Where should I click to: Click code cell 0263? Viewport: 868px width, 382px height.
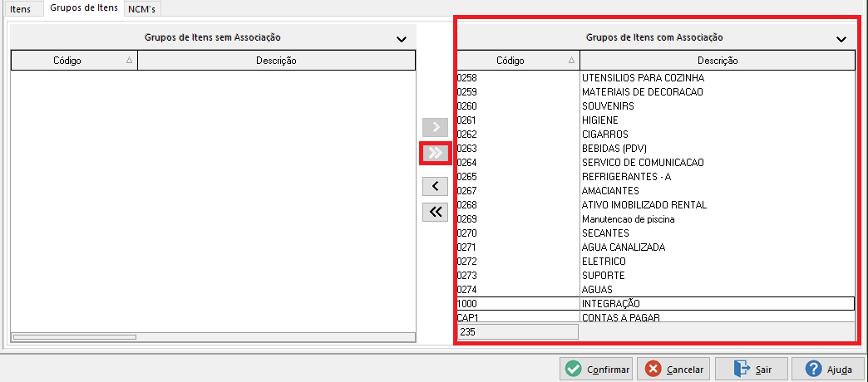[518, 148]
